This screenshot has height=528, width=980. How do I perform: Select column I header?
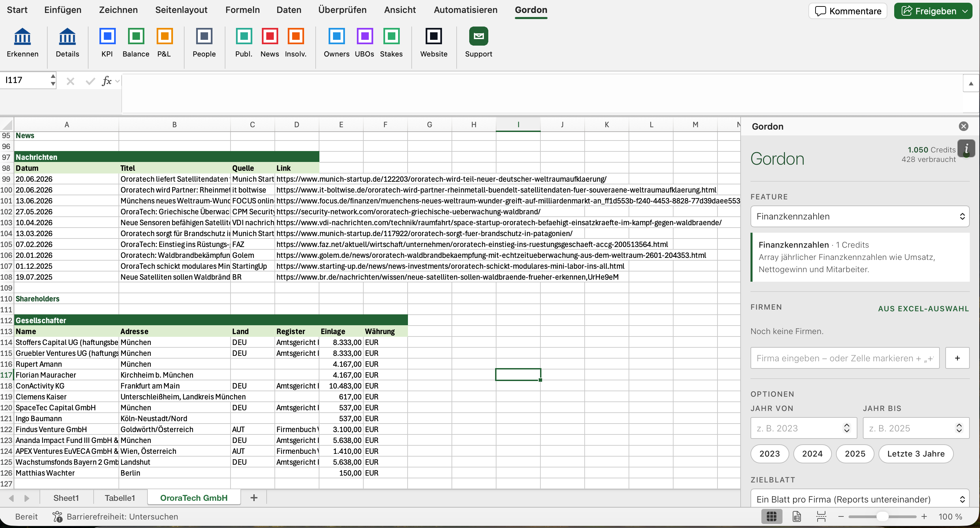518,125
